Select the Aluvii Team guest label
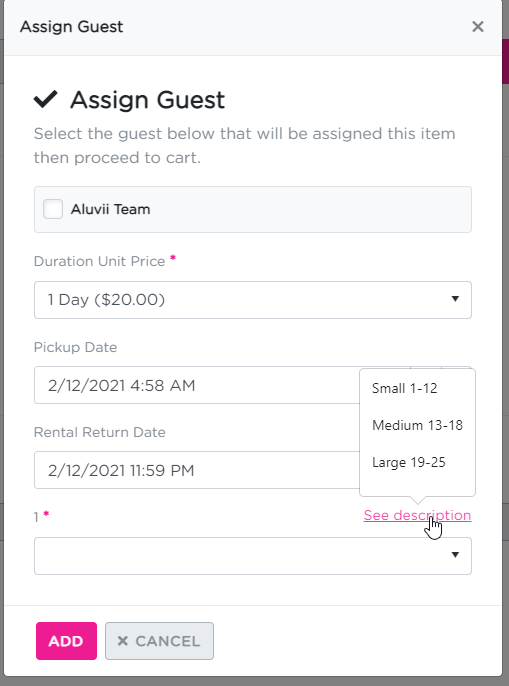This screenshot has height=686, width=509. click(110, 210)
